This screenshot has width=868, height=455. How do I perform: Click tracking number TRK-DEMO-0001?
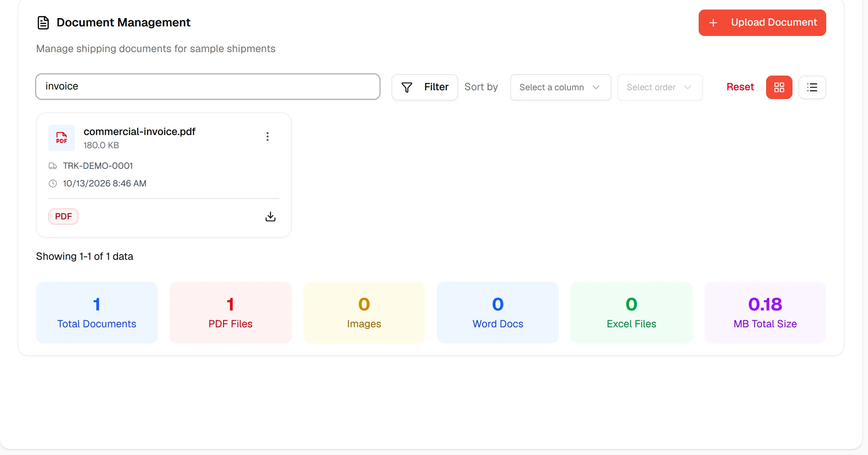(x=98, y=166)
